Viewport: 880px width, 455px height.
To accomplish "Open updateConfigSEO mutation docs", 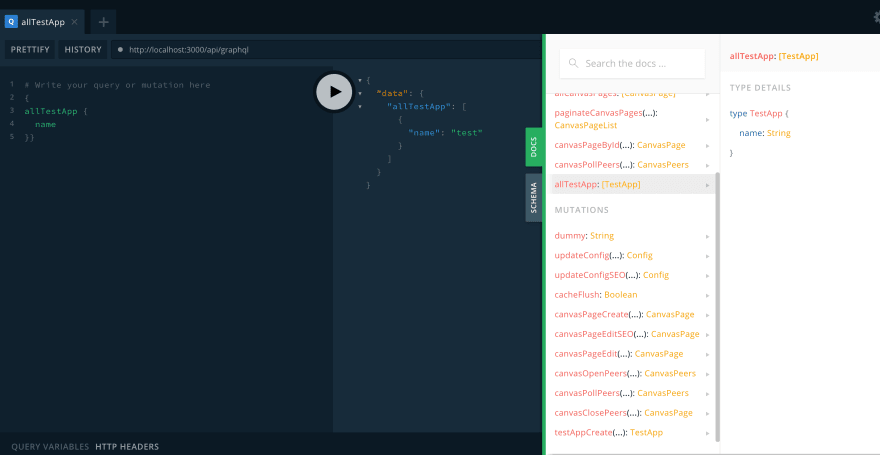I will pyautogui.click(x=632, y=275).
